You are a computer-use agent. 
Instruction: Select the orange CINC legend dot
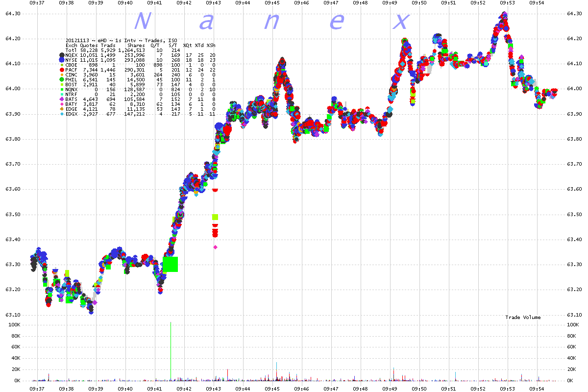point(61,74)
